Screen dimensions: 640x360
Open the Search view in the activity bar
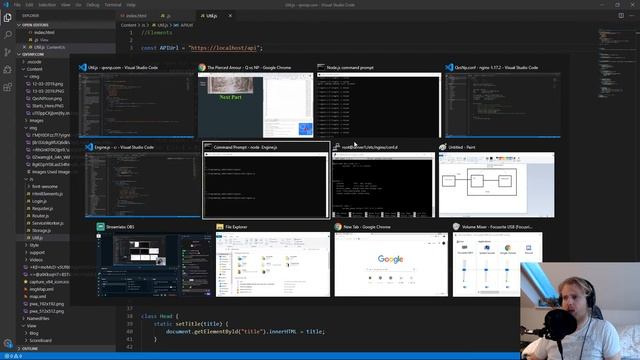7,35
